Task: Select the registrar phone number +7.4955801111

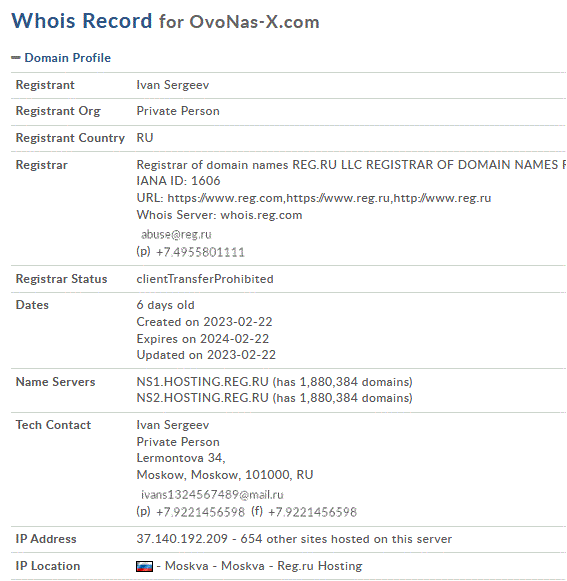Action: coord(200,252)
